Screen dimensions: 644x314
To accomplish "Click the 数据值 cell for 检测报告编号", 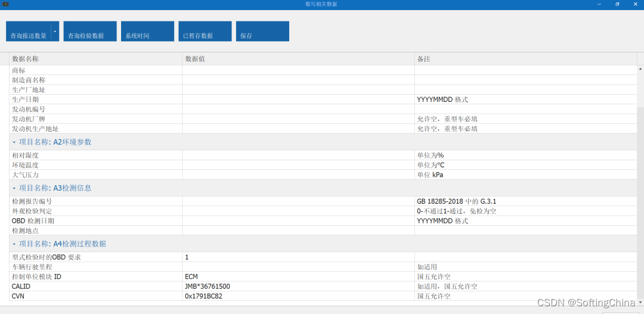I will click(x=298, y=201).
